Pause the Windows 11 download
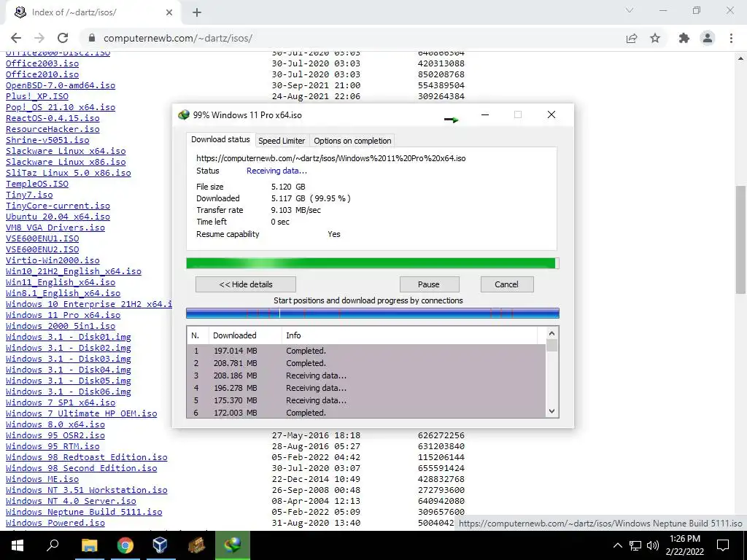Image resolution: width=747 pixels, height=560 pixels. tap(429, 284)
